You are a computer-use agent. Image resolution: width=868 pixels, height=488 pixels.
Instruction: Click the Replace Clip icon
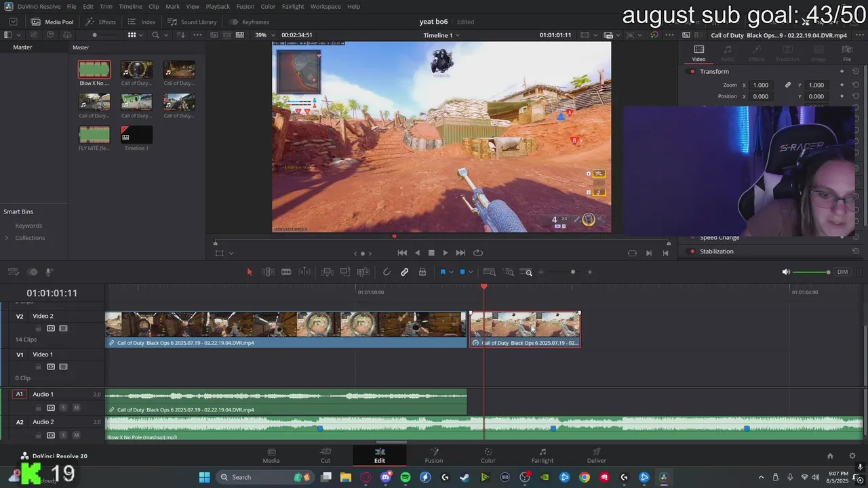coord(363,272)
